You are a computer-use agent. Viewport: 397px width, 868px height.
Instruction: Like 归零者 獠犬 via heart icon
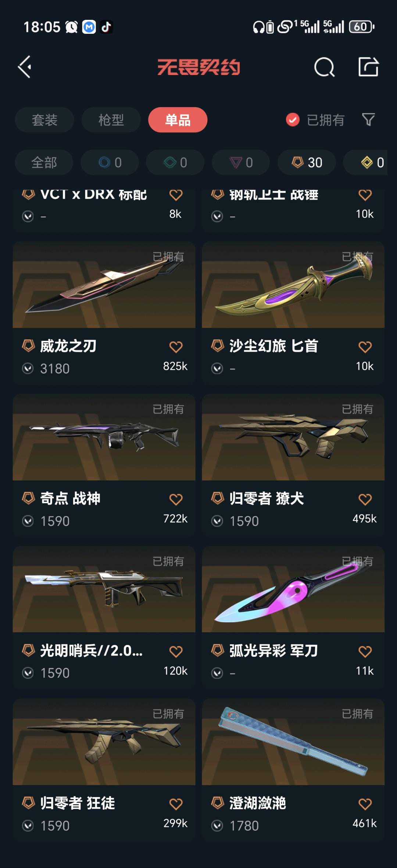point(365,499)
